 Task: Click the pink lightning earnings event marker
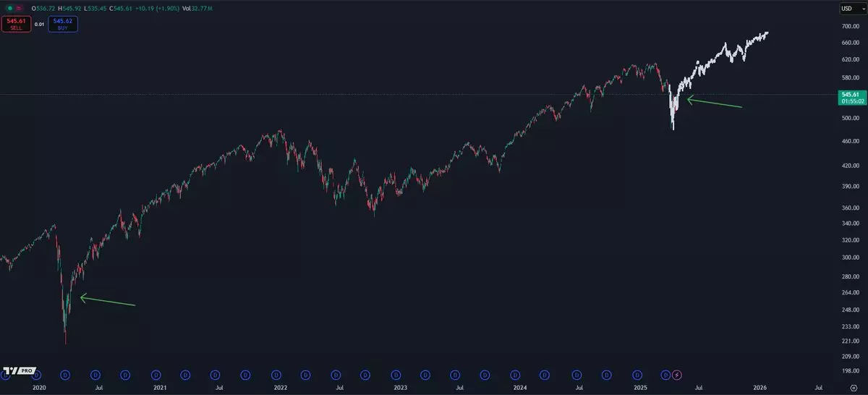pyautogui.click(x=677, y=375)
